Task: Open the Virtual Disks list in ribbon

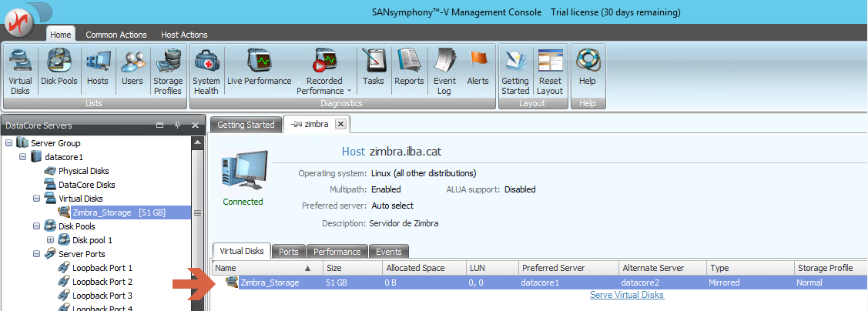Action: [x=21, y=71]
